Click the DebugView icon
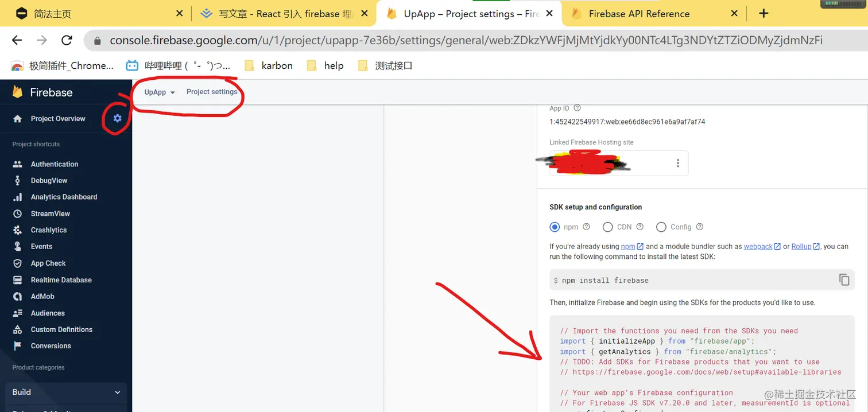This screenshot has width=868, height=412. tap(18, 180)
